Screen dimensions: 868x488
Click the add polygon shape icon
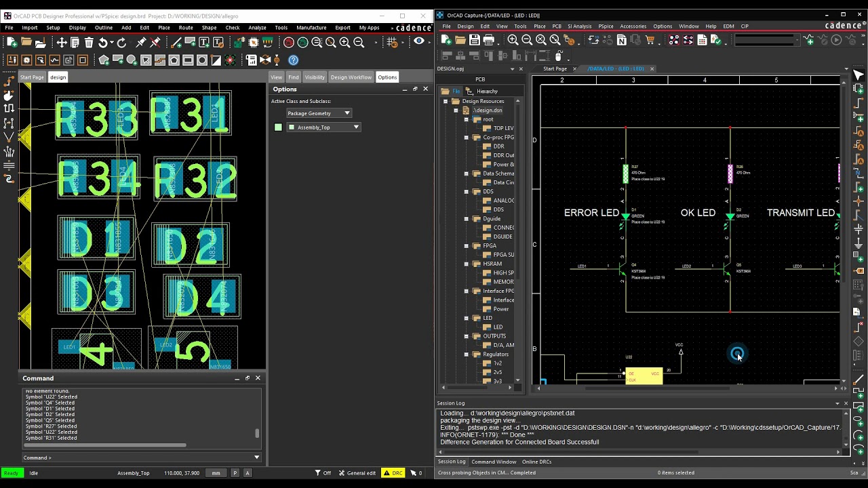click(x=104, y=60)
